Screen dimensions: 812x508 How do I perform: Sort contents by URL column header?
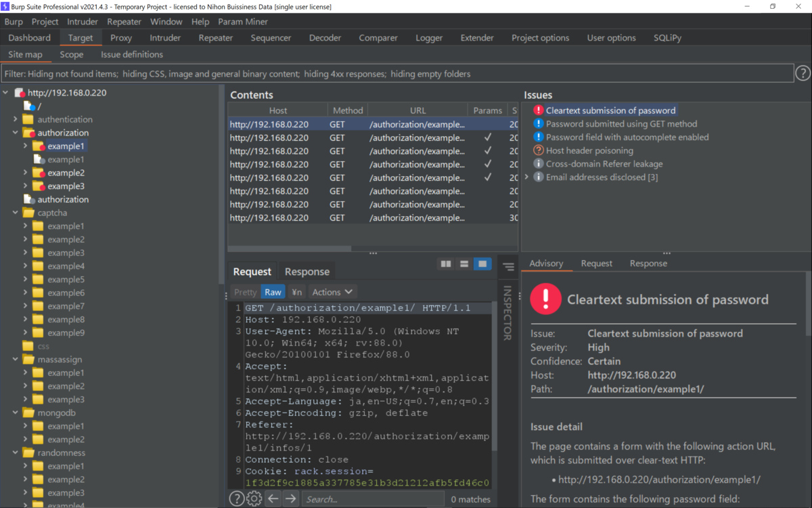pos(418,110)
